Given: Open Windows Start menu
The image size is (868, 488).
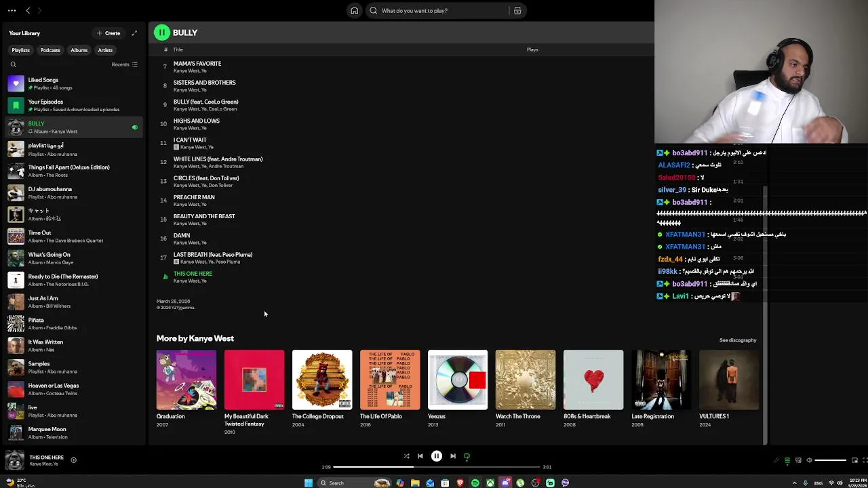Looking at the screenshot, I should click(309, 483).
